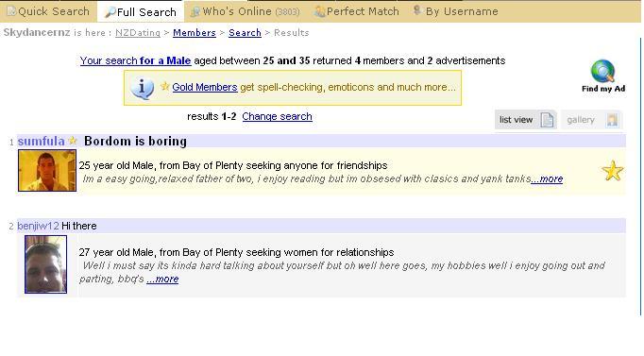This screenshot has height=356, width=644.
Task: Click the Find my Ad globe icon
Action: tap(602, 72)
